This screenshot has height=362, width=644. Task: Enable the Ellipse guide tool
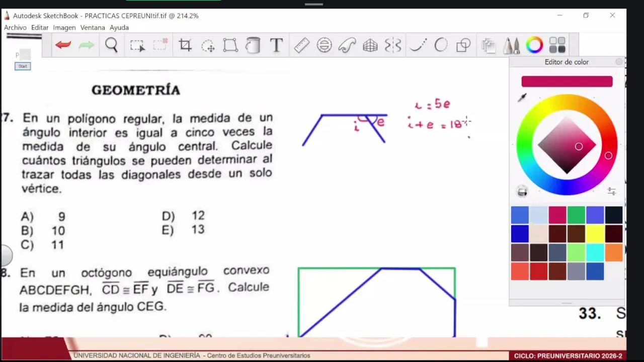pyautogui.click(x=324, y=45)
